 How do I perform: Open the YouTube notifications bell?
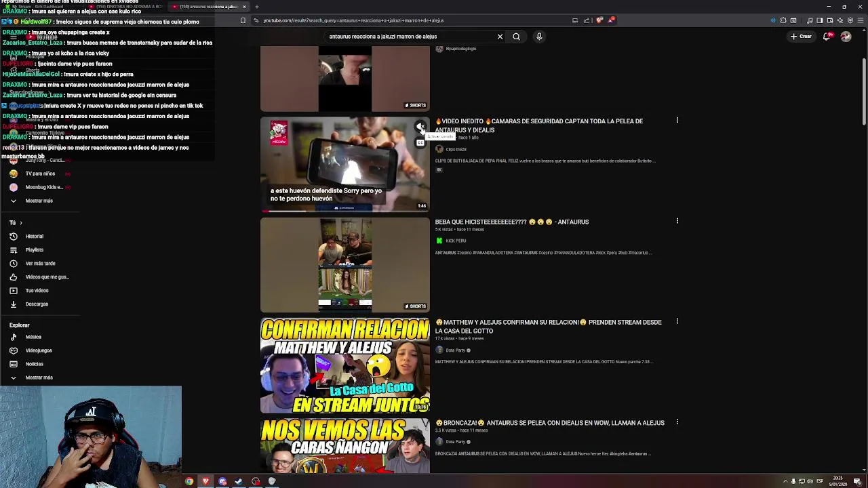point(827,37)
